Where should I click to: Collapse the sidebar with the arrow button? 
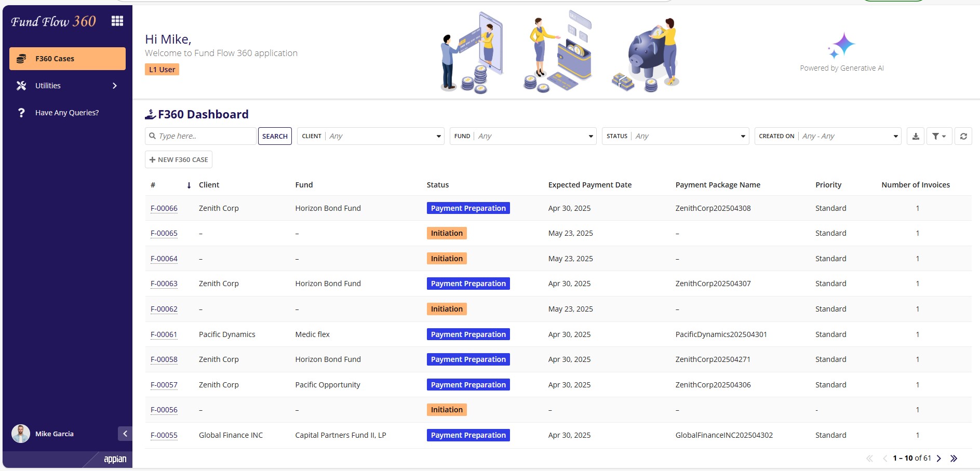click(x=125, y=434)
